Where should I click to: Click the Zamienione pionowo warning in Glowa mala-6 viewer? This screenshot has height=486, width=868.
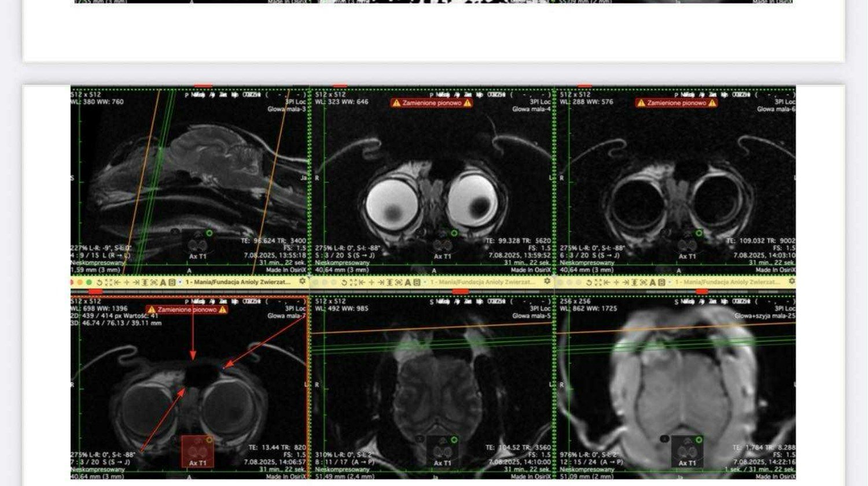[x=676, y=103]
